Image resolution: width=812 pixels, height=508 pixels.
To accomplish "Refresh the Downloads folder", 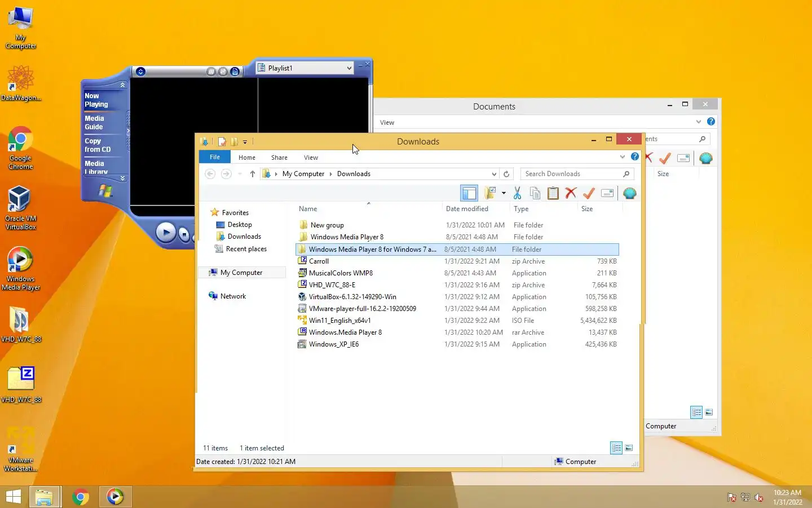I will [506, 174].
